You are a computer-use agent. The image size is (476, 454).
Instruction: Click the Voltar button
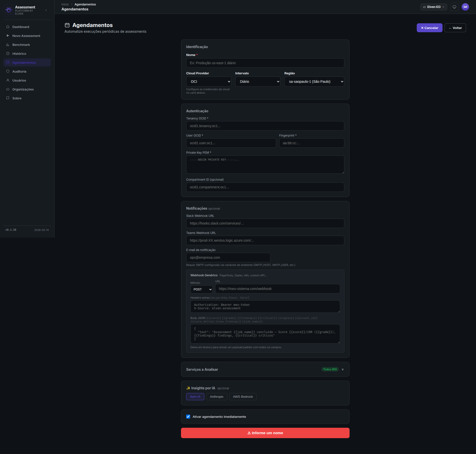click(x=455, y=28)
